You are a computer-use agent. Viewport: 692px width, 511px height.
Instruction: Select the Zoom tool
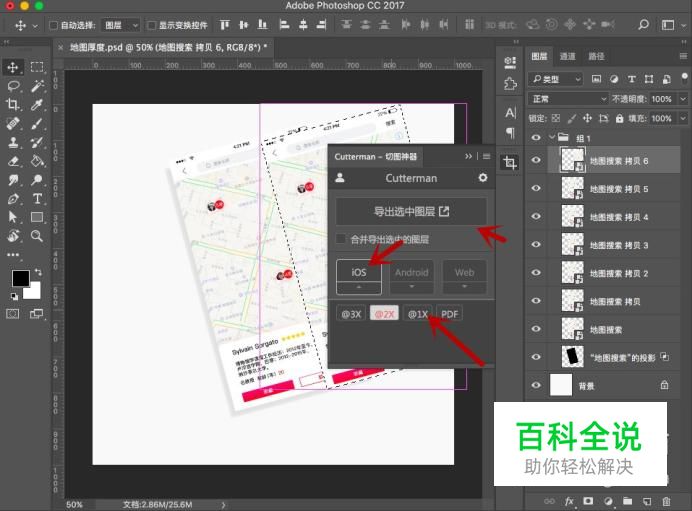pos(37,236)
